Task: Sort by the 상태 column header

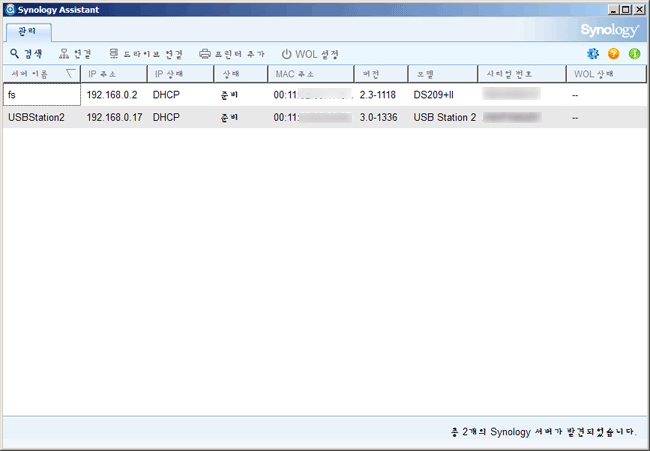Action: point(241,74)
